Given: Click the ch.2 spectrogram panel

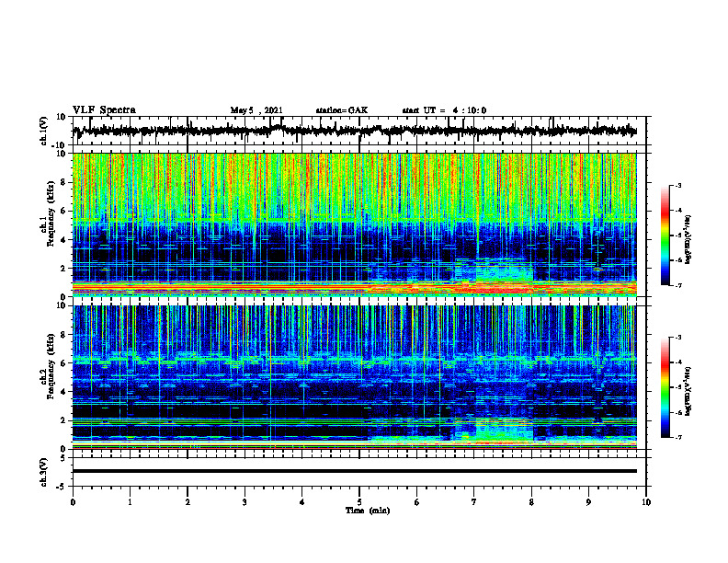Looking at the screenshot, I should [x=355, y=377].
